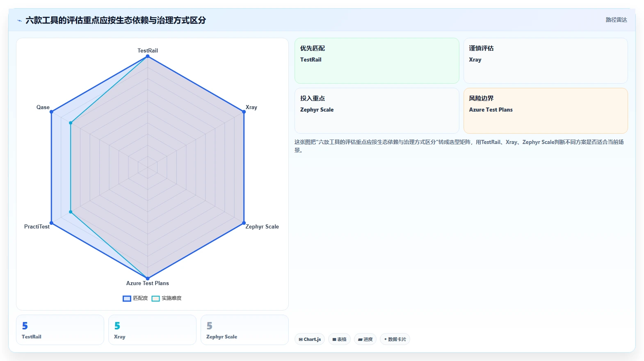The width and height of the screenshot is (644, 361).
Task: Select the 数据卡片 tag chip
Action: [x=395, y=339]
